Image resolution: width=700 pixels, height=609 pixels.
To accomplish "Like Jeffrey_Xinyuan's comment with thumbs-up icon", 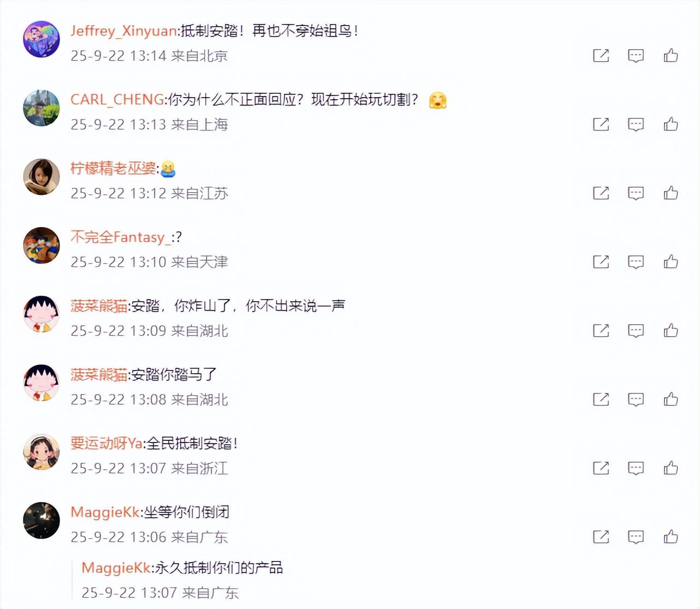I will tap(671, 55).
